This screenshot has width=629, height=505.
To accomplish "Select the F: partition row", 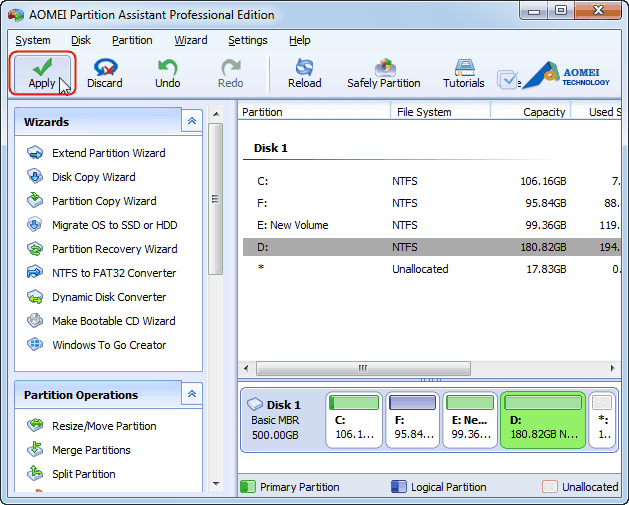I will pos(432,203).
